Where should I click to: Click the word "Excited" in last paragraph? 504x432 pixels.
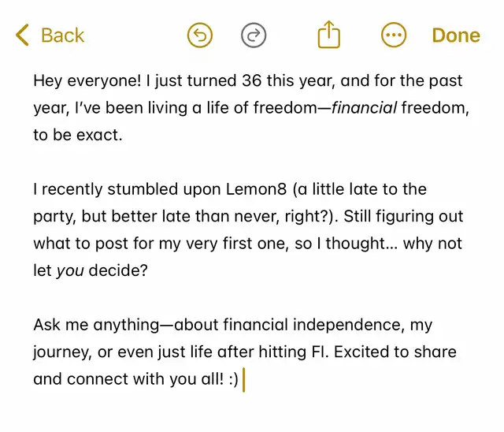(361, 352)
